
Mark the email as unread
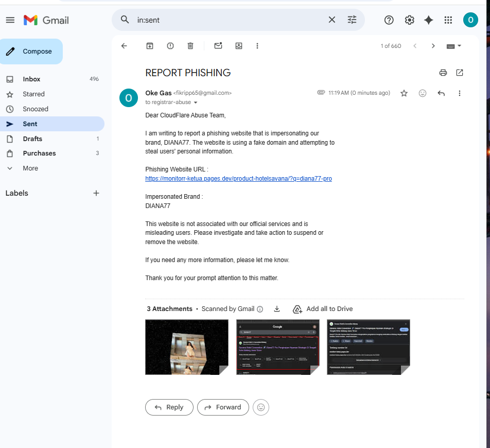coord(218,46)
